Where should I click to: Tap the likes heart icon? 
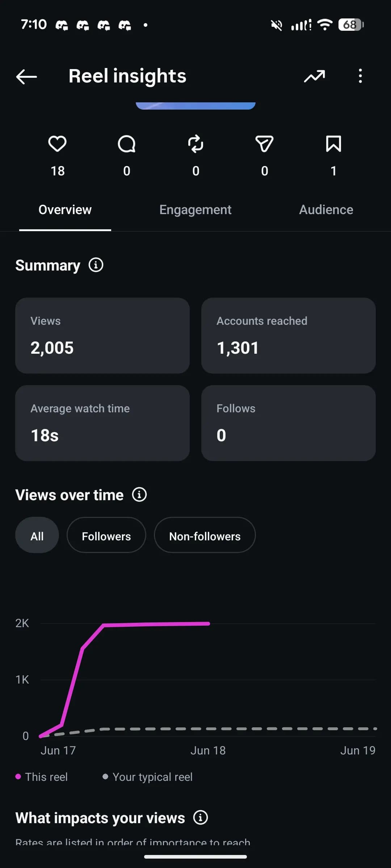point(58,144)
